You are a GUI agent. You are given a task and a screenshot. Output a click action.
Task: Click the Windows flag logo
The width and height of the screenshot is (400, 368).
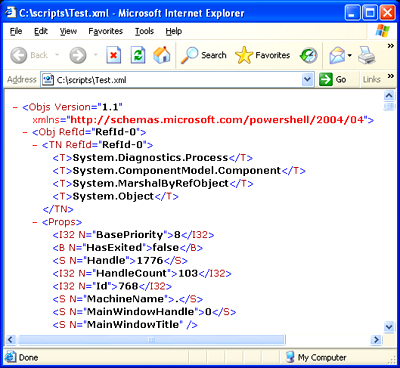382,31
